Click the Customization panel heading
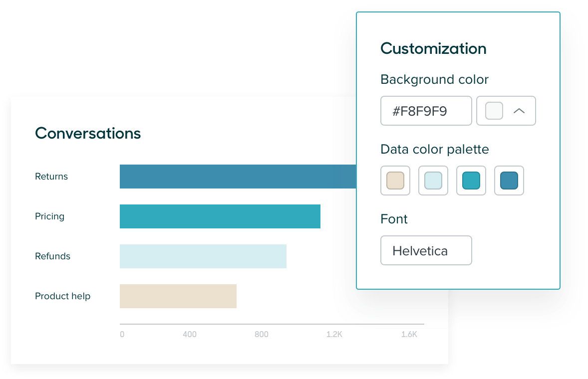 click(433, 49)
